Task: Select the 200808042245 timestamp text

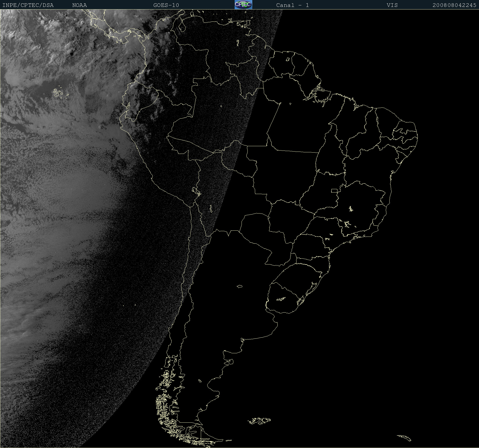Action: point(454,5)
